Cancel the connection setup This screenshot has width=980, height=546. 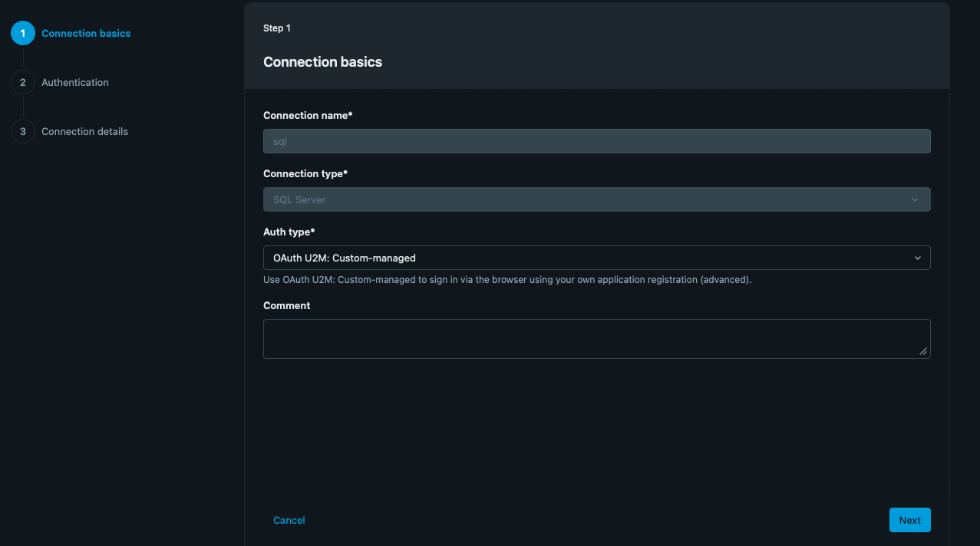pos(289,520)
